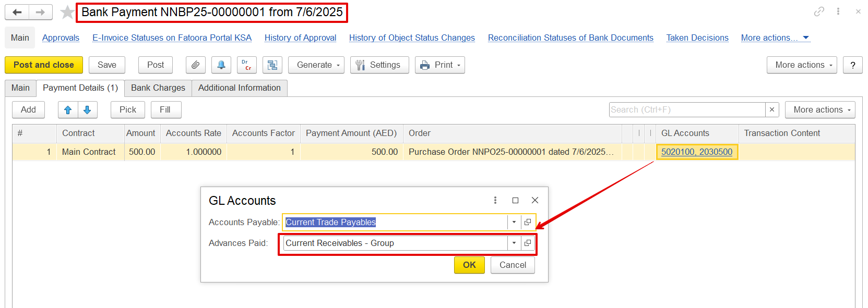Click the copy link icon at top right
This screenshot has height=308, width=868.
click(819, 11)
